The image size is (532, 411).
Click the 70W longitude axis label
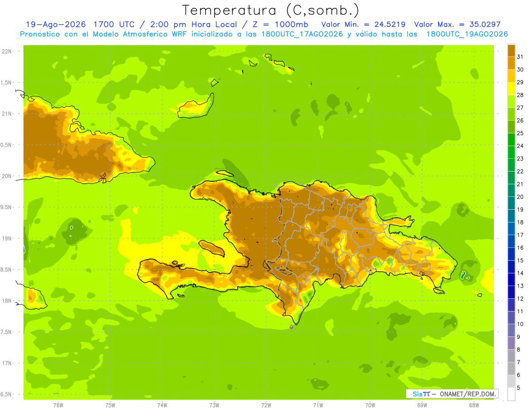[370, 405]
